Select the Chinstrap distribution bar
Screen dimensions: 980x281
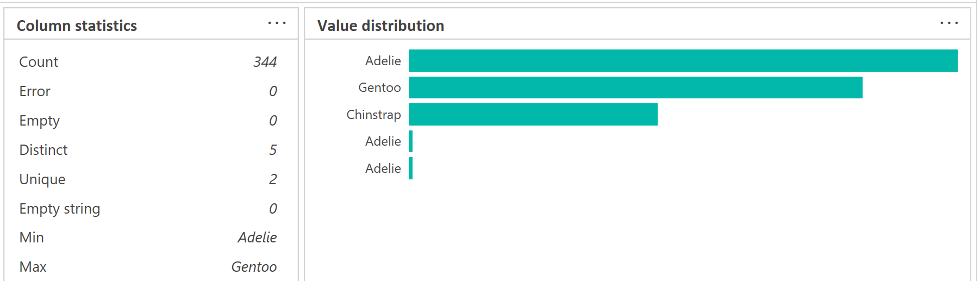click(533, 115)
